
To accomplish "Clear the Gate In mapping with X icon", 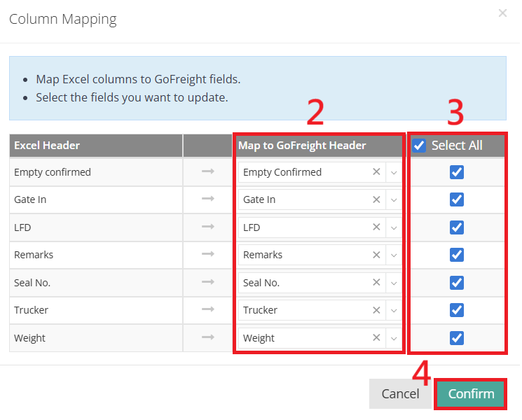I will pyautogui.click(x=376, y=199).
